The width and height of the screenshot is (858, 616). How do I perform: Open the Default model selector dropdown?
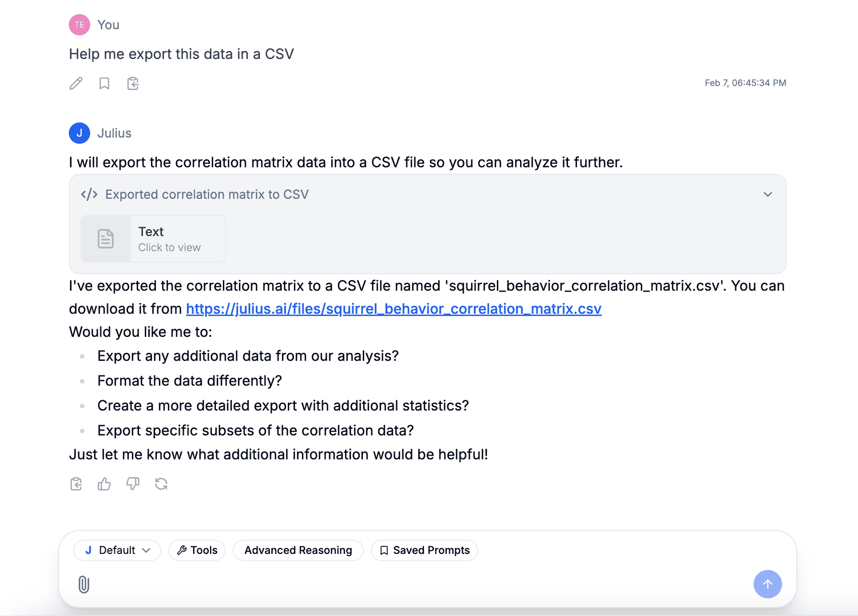(x=117, y=550)
